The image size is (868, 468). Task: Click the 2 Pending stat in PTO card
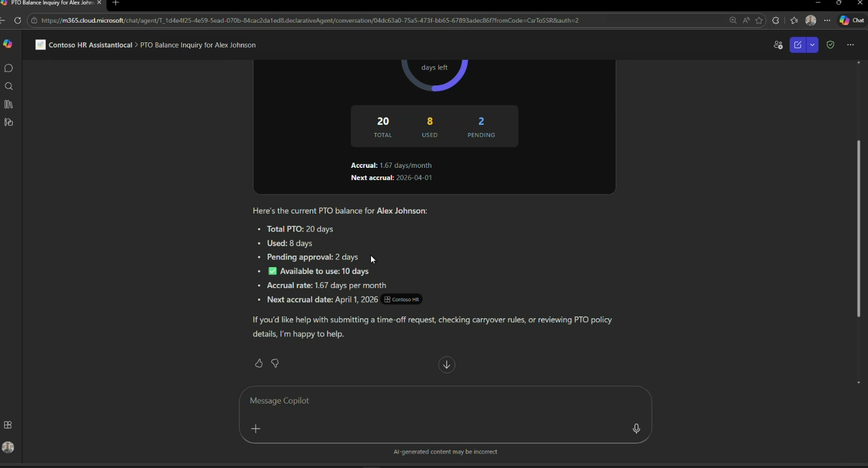[481, 127]
